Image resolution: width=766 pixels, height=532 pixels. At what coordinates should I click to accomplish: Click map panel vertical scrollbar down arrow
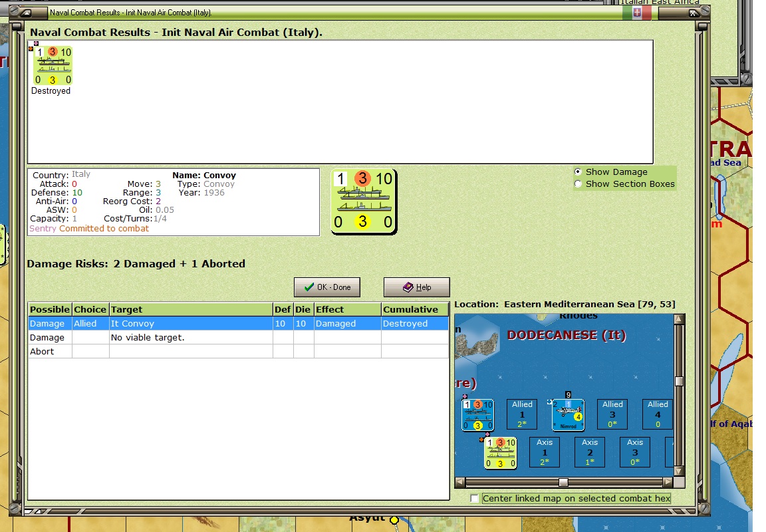(678, 471)
